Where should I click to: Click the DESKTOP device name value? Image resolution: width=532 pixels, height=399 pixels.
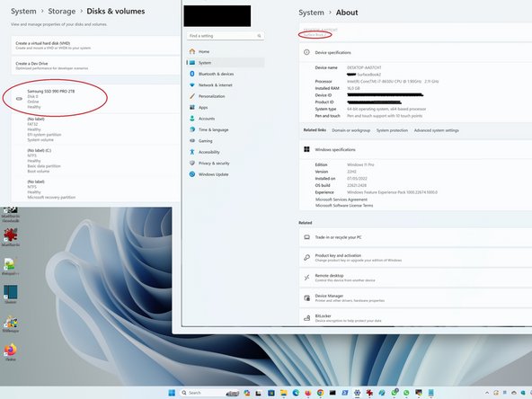point(364,67)
